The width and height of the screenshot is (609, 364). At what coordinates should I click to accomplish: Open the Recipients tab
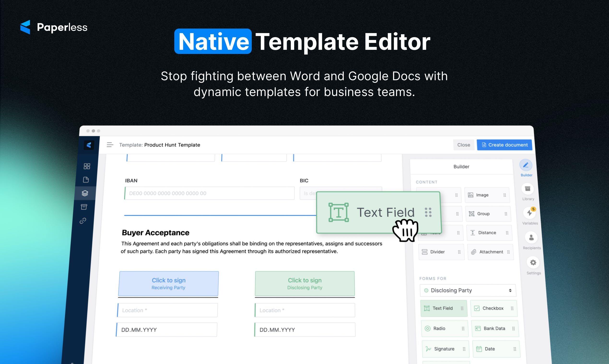click(531, 241)
